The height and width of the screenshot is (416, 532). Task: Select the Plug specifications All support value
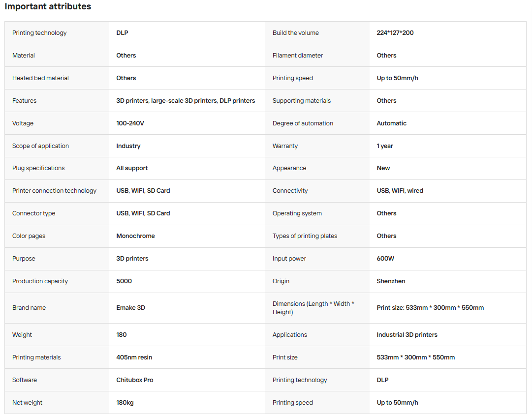point(132,168)
